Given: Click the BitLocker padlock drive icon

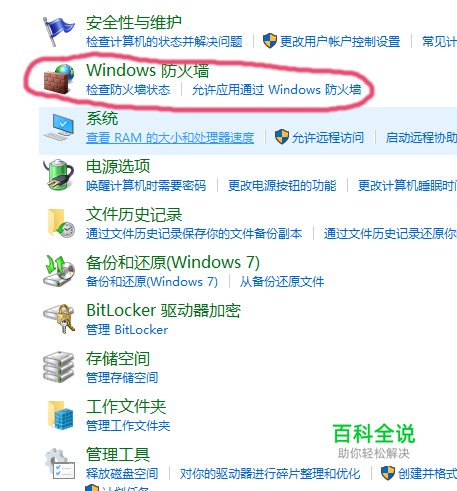Looking at the screenshot, I should click(x=59, y=319).
